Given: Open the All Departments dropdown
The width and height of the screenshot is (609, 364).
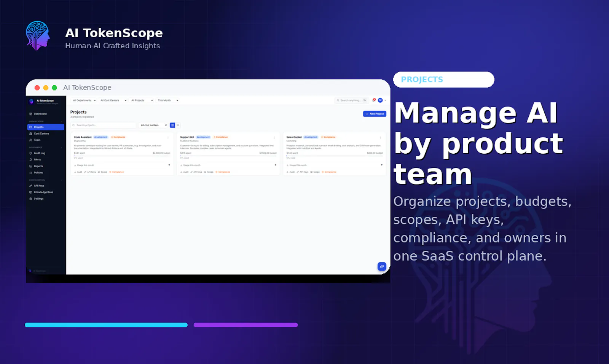Looking at the screenshot, I should click(x=84, y=100).
